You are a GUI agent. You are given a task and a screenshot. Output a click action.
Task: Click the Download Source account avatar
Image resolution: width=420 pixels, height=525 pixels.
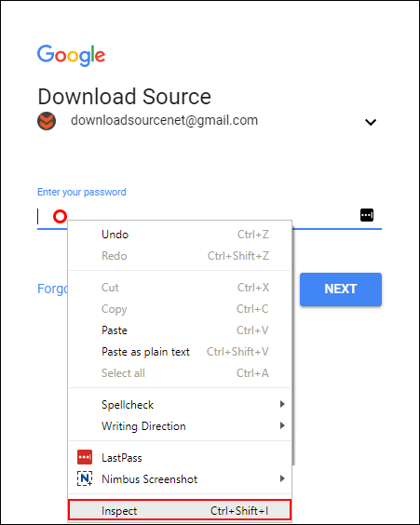tap(47, 121)
